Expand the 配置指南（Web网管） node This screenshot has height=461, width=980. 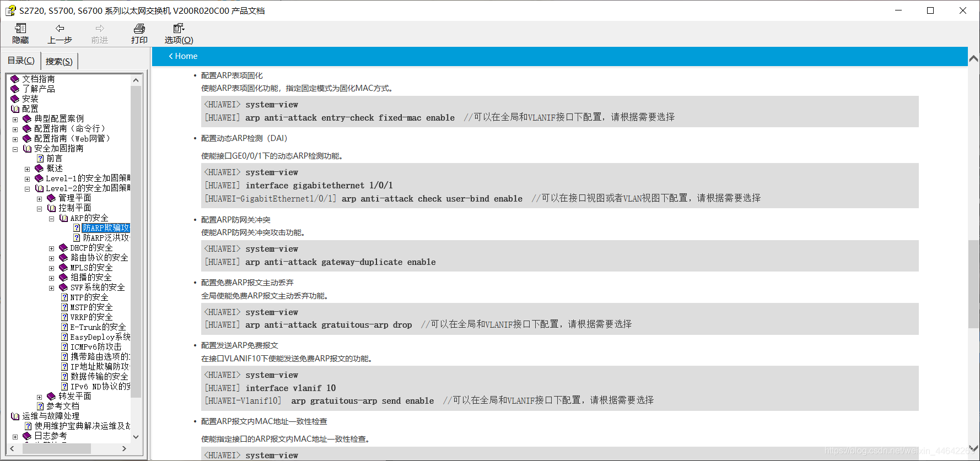(15, 139)
